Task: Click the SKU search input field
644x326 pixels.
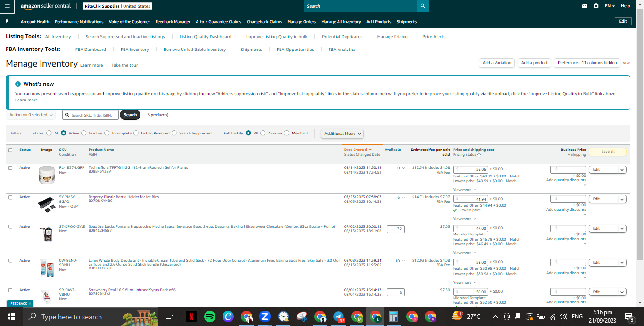Action: pos(91,115)
